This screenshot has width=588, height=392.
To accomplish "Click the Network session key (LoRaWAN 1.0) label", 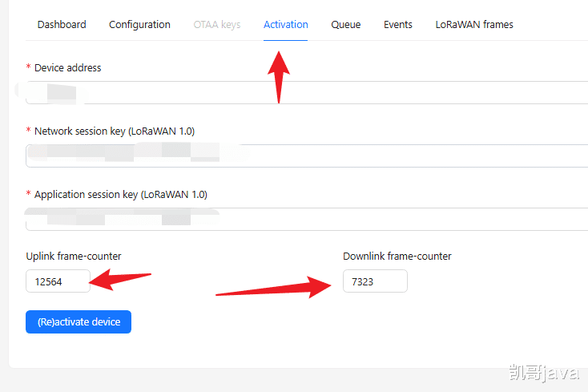I will click(115, 131).
